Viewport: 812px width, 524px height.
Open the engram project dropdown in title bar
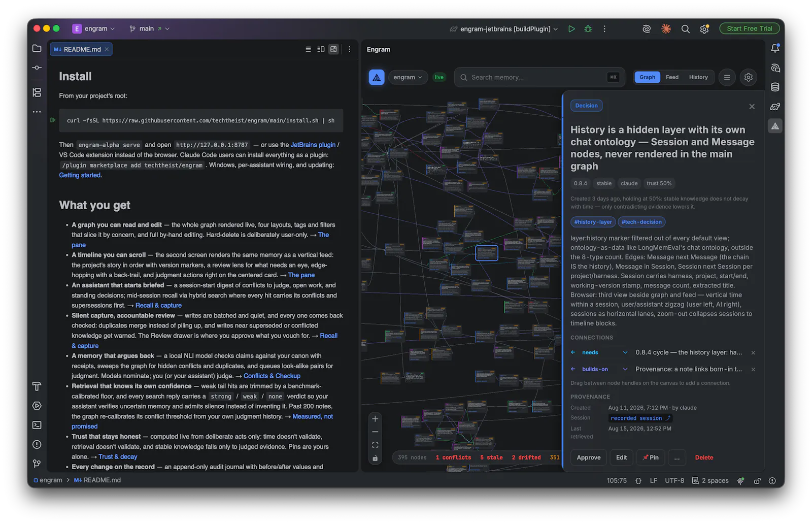[x=94, y=29]
